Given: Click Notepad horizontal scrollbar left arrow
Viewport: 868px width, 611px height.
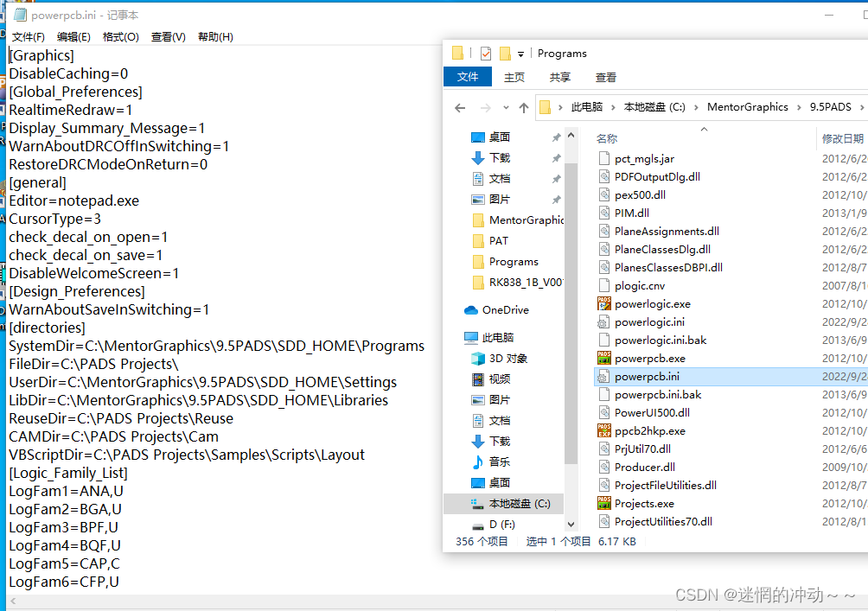Looking at the screenshot, I should [13, 601].
